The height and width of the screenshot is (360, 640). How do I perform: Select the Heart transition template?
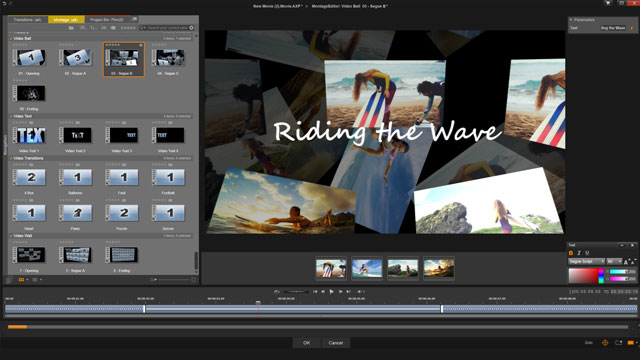point(29,213)
